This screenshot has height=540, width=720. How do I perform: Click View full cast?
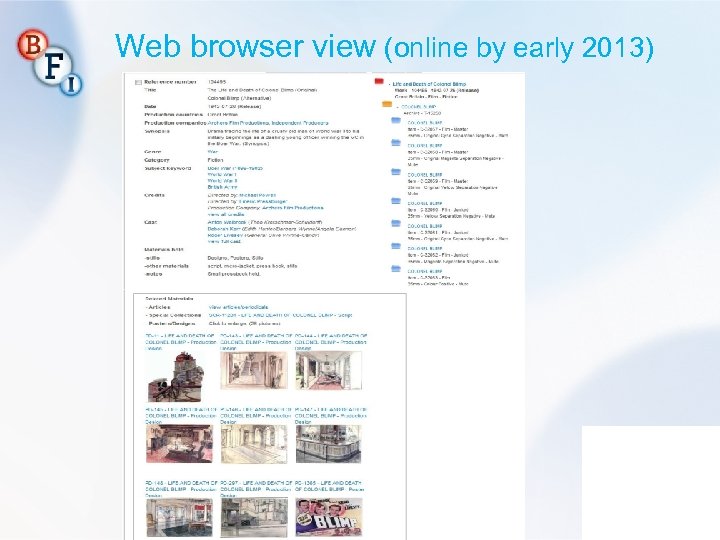[x=224, y=242]
